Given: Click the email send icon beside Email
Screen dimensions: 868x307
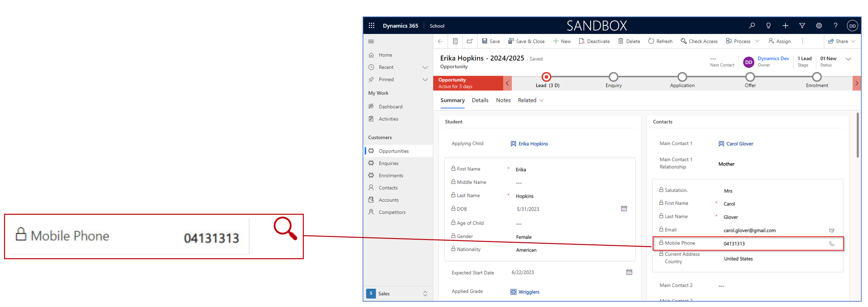Looking at the screenshot, I should 832,231.
